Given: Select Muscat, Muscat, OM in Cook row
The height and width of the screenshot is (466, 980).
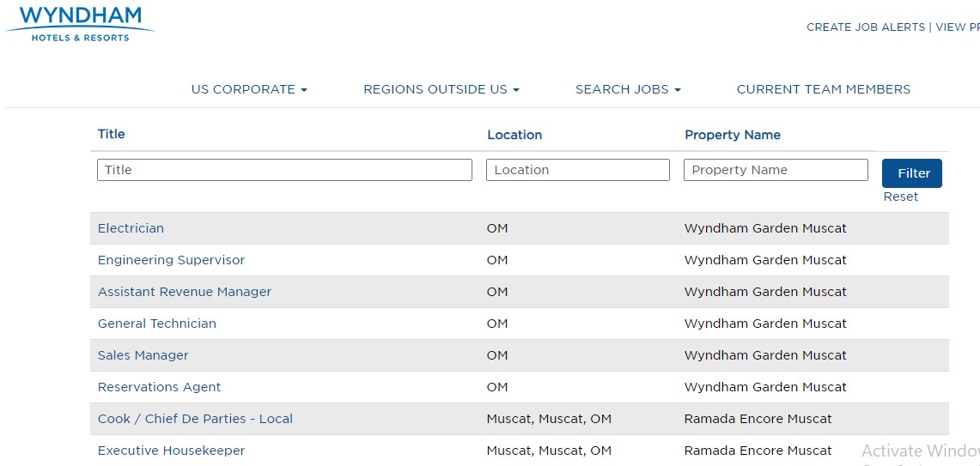Looking at the screenshot, I should click(x=549, y=419).
